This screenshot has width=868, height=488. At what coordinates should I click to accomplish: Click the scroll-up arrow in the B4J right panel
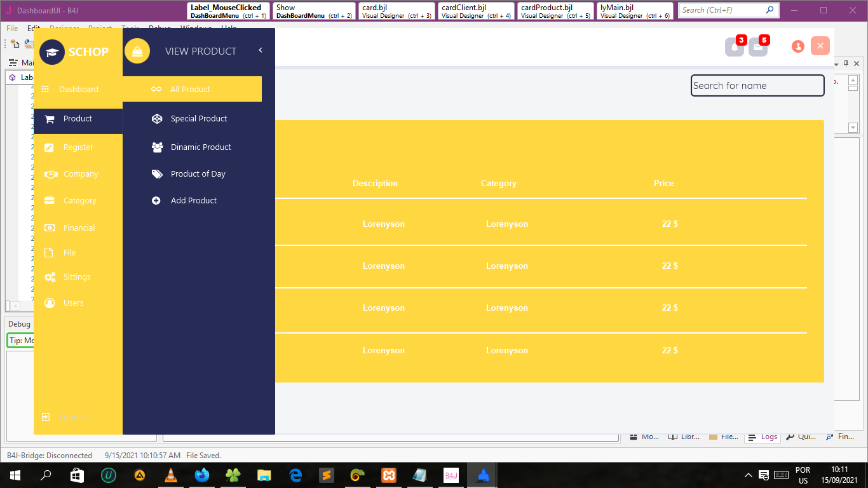[x=853, y=79]
